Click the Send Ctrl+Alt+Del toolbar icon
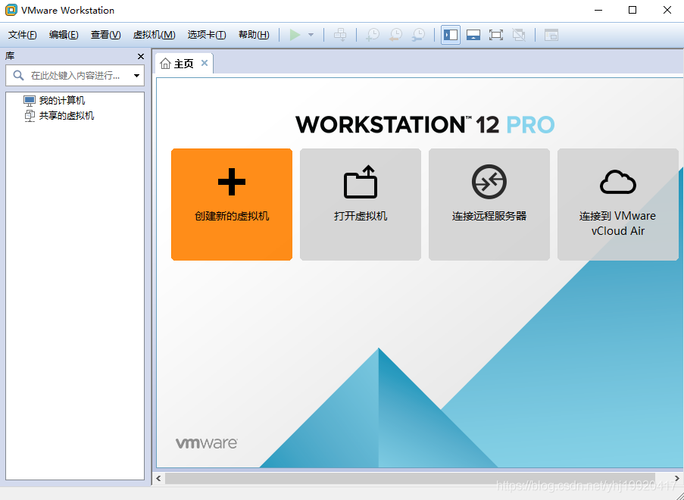 [340, 35]
